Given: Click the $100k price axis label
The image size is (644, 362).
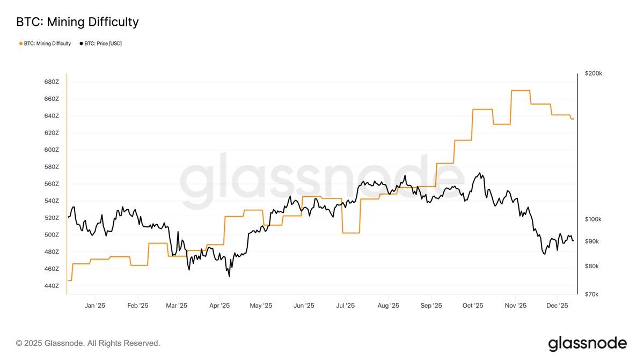Looking at the screenshot, I should (594, 219).
